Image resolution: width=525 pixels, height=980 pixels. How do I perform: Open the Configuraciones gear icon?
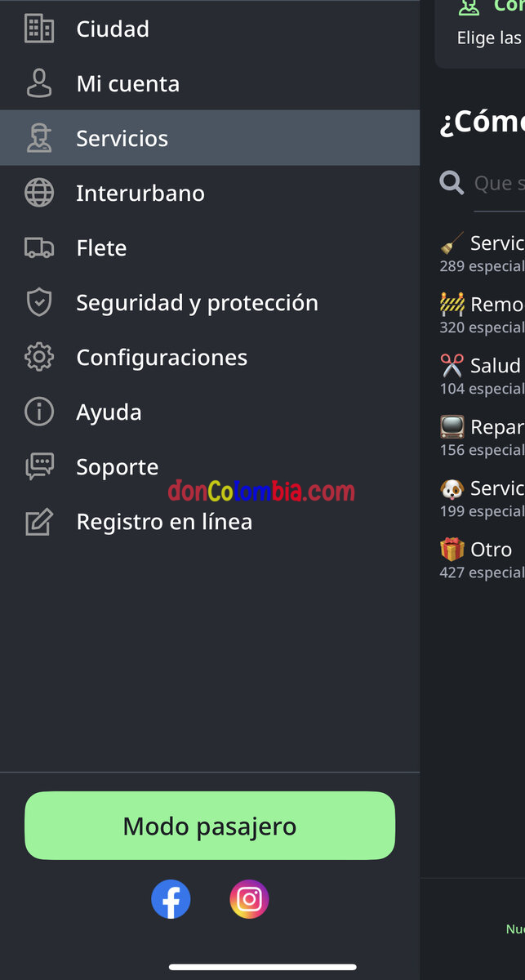pyautogui.click(x=39, y=357)
